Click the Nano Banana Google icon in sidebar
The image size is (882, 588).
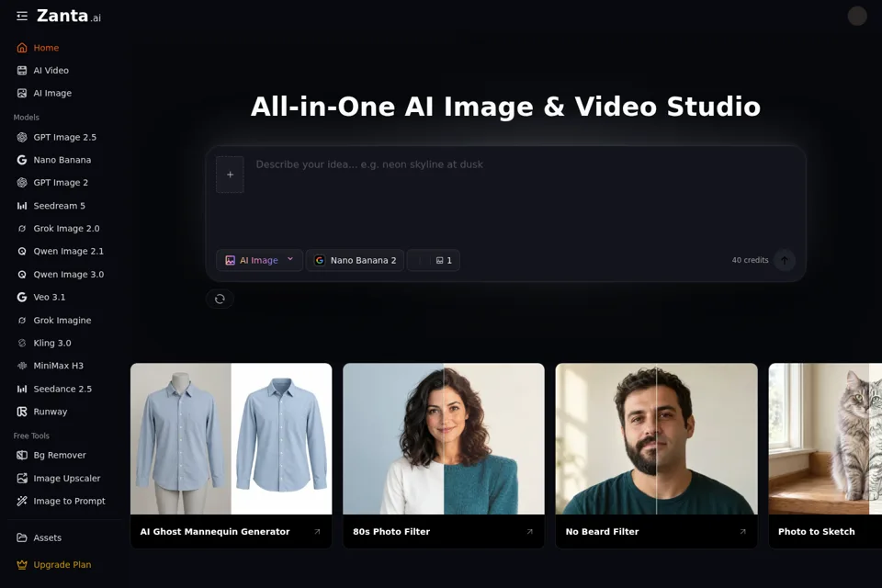point(22,160)
